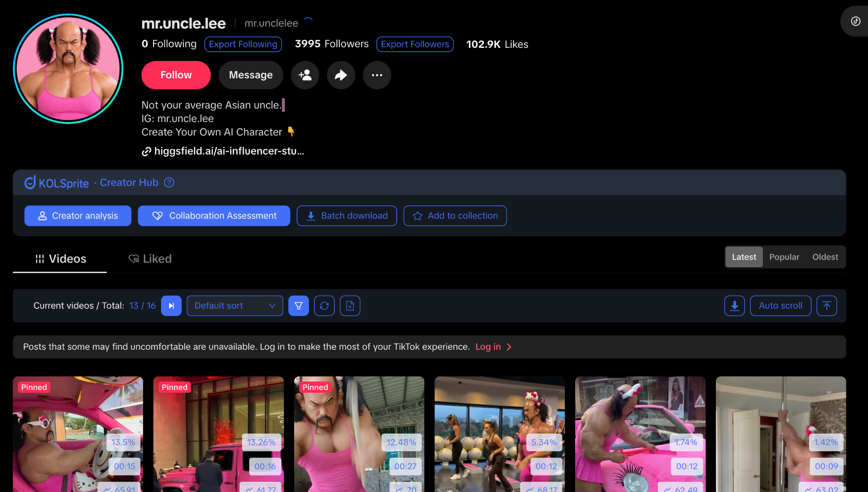Open Creator analysis
This screenshot has height=492, width=868.
coord(78,216)
